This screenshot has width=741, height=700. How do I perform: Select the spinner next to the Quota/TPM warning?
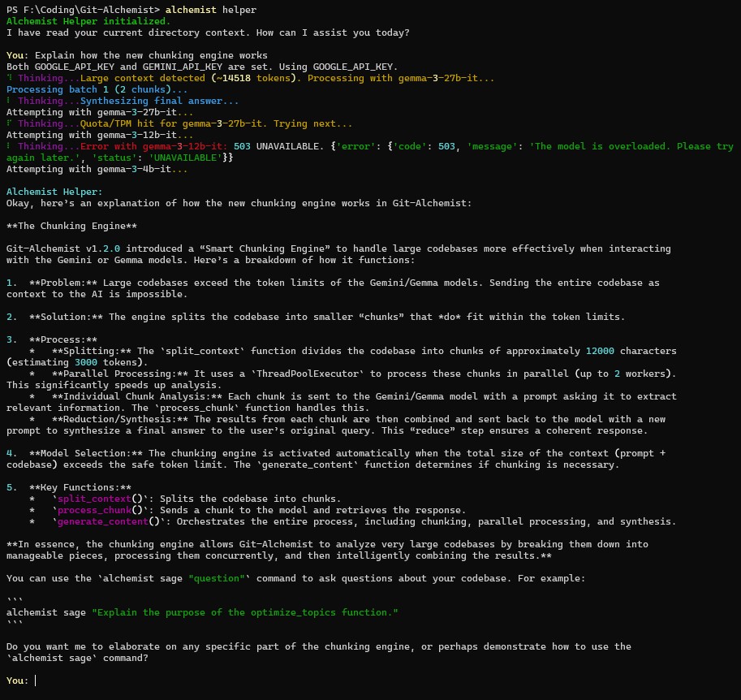[7, 123]
